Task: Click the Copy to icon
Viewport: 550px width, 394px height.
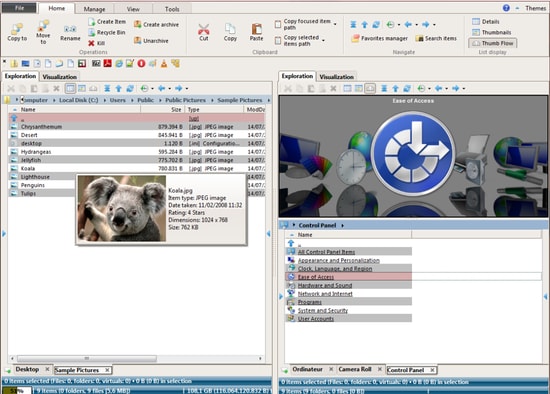Action: (17, 28)
